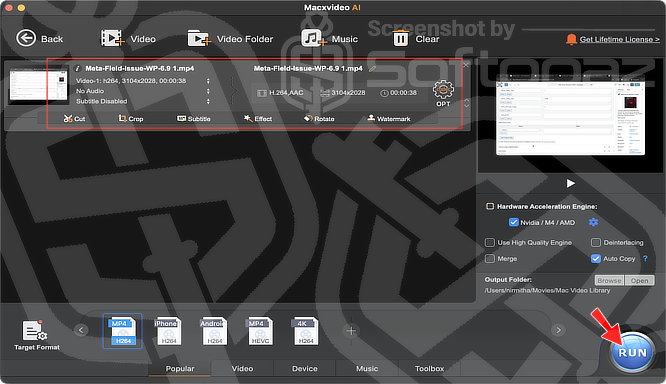
Task: Switch to the Video tab
Action: point(242,369)
